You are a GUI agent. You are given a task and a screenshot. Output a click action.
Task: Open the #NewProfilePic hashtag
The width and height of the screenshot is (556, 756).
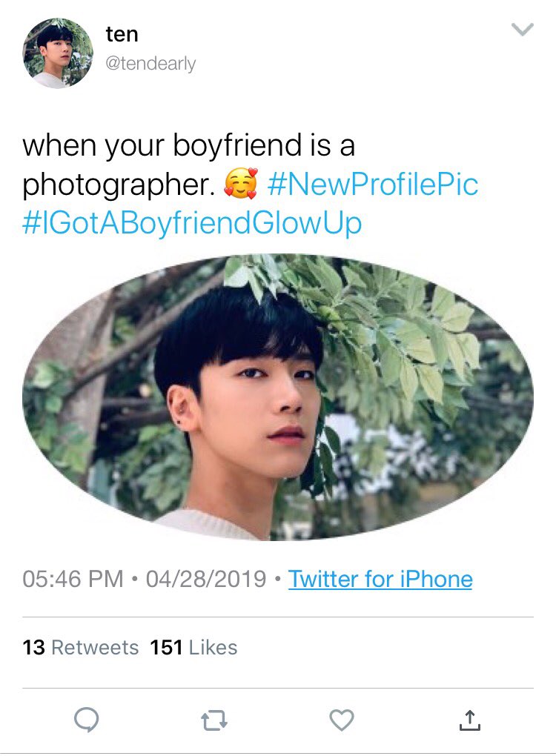point(373,184)
